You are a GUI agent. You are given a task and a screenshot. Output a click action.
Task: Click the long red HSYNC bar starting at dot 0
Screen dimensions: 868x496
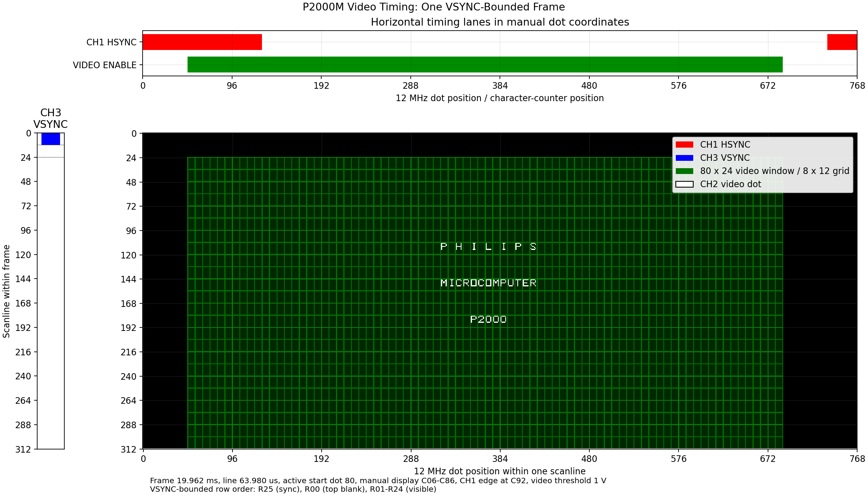point(202,42)
